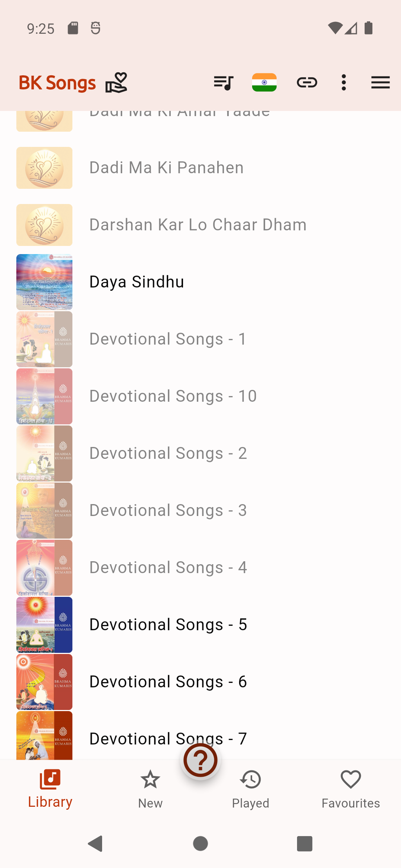Tap the BK Songs app title

(58, 83)
